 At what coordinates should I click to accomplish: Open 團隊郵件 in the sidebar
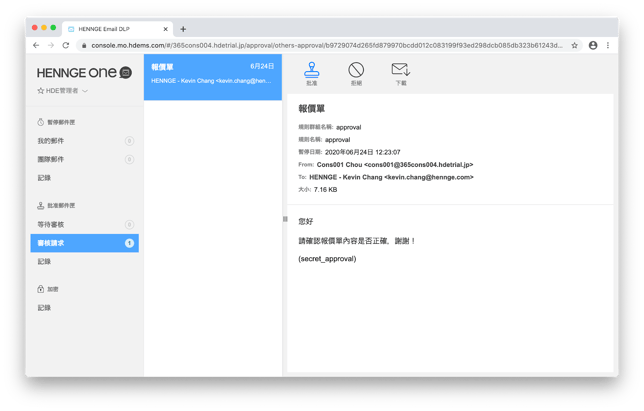click(x=85, y=159)
